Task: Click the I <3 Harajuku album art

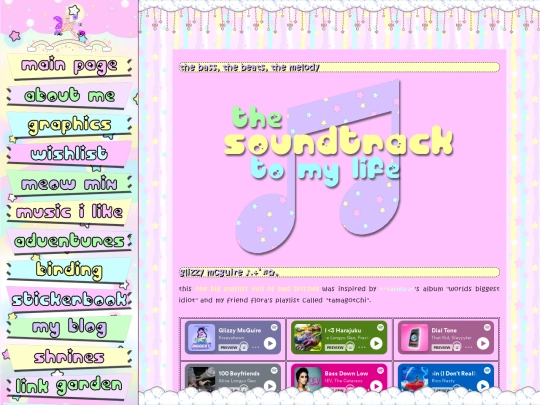Action: pyautogui.click(x=308, y=338)
